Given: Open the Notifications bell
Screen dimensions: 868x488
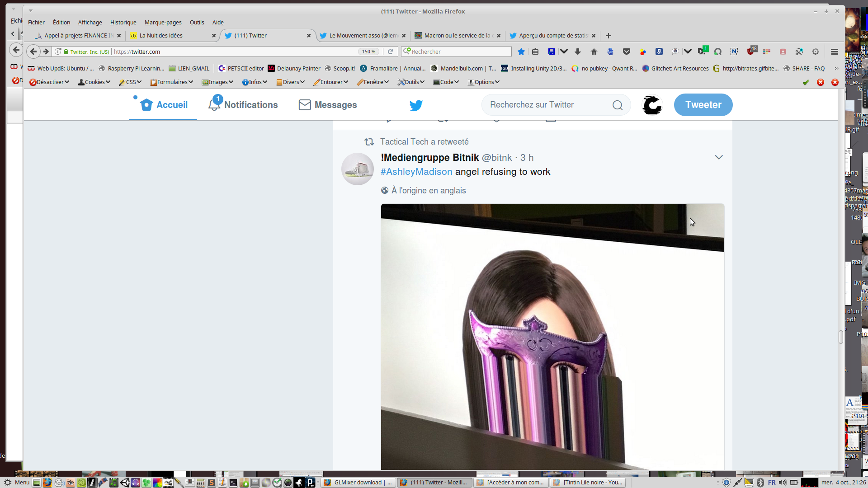Looking at the screenshot, I should [x=214, y=105].
